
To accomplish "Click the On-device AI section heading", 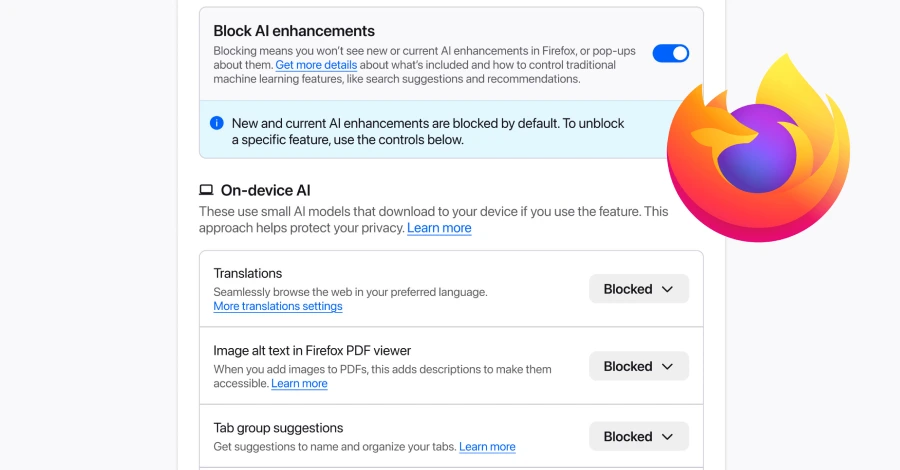I will [267, 190].
